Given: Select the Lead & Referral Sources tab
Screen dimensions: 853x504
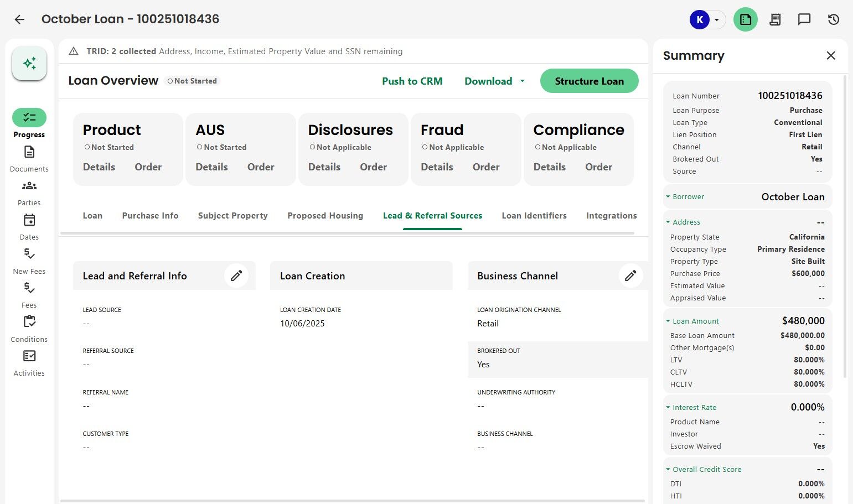Looking at the screenshot, I should click(x=432, y=216).
